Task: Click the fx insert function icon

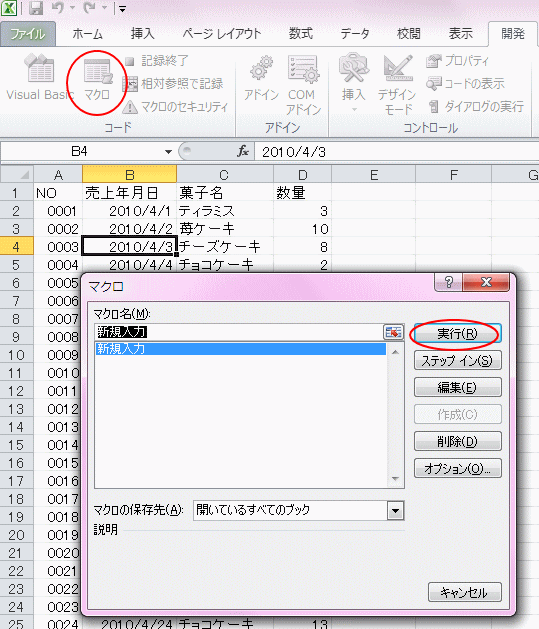Action: click(x=243, y=152)
